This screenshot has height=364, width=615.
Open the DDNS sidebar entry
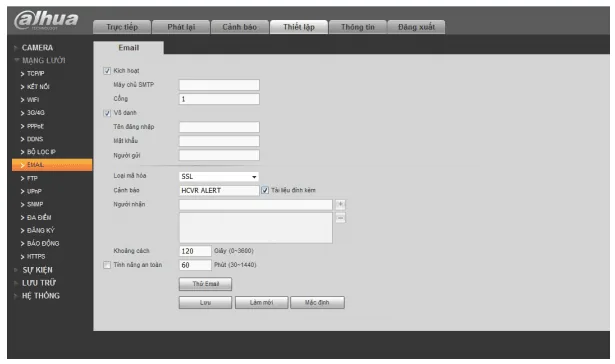click(32, 139)
